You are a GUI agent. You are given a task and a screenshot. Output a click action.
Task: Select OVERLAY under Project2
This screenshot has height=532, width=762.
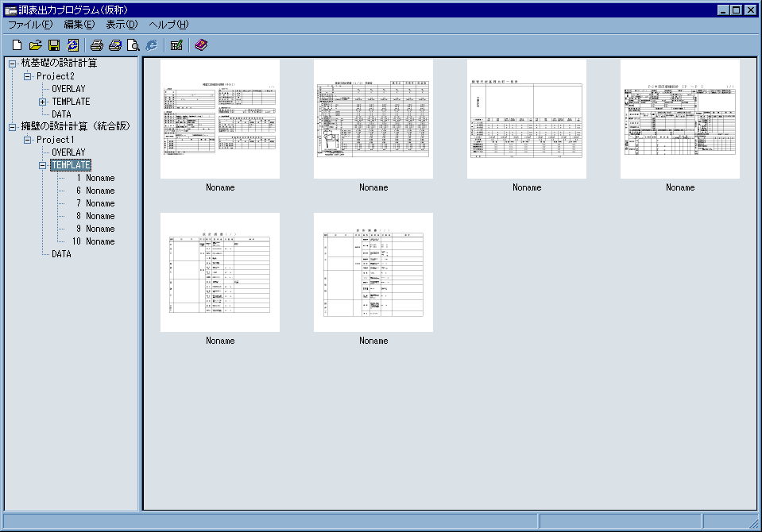[x=68, y=89]
